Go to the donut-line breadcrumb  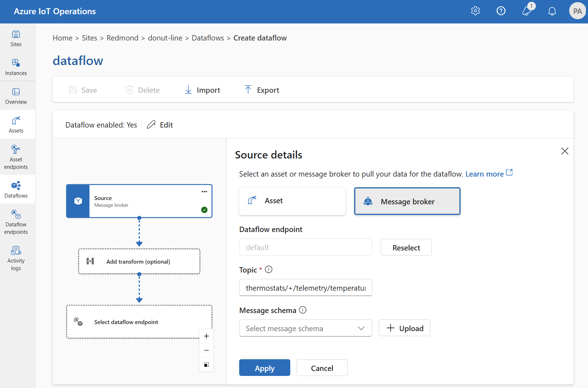(x=165, y=38)
